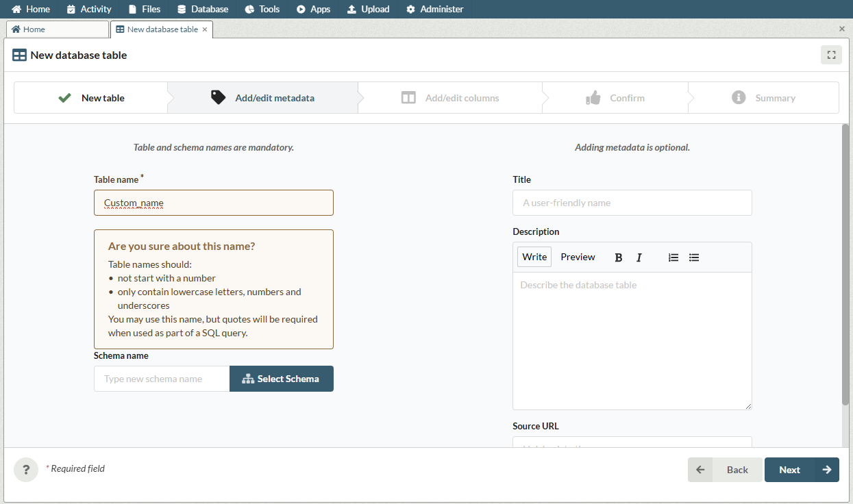Viewport: 853px width, 504px height.
Task: Close the New database table tab
Action: [x=205, y=29]
